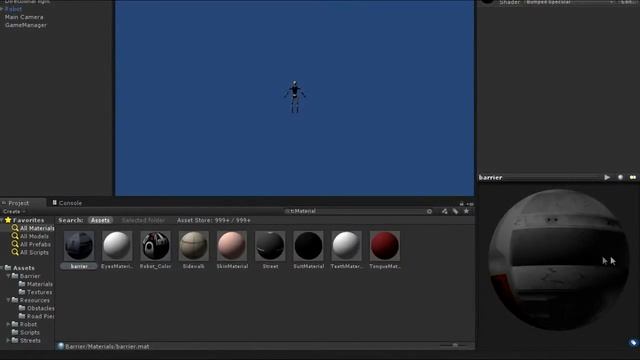Open the Road Pieces folder
This screenshot has height=360, width=640.
click(x=36, y=316)
